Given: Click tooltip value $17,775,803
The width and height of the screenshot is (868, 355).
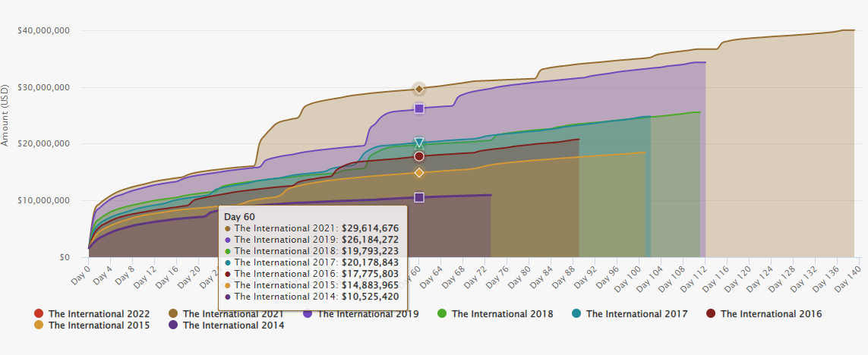Looking at the screenshot, I should (371, 273).
